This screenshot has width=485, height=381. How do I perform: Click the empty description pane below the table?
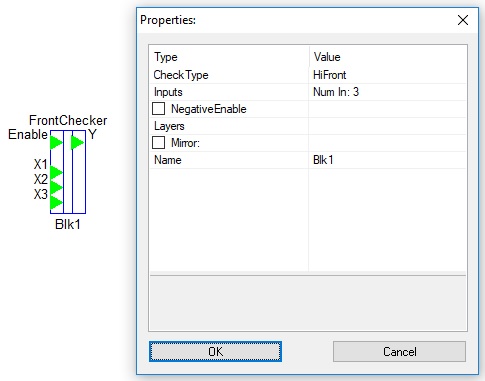tap(308, 303)
